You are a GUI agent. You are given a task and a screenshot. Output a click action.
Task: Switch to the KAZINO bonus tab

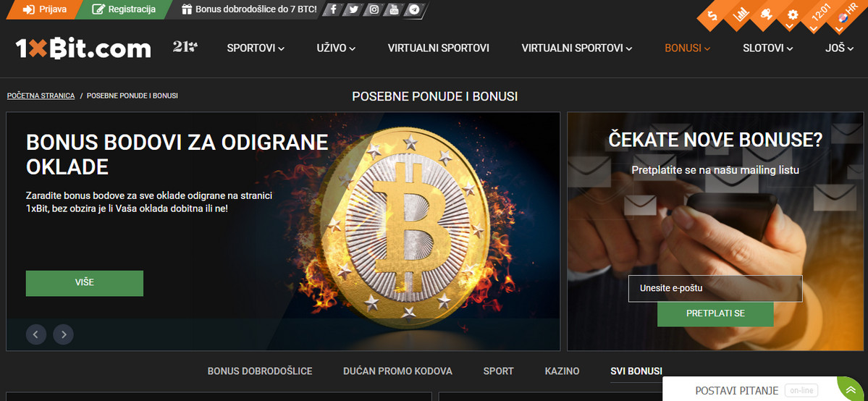point(562,371)
